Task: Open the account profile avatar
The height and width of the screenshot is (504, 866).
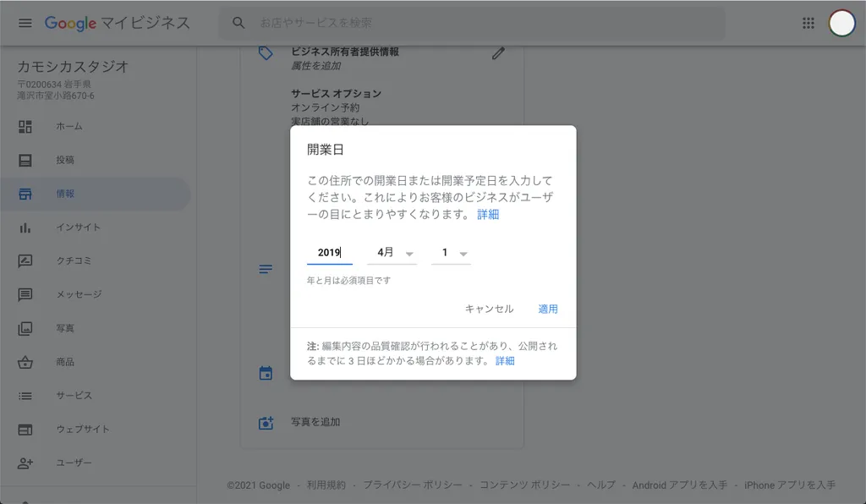Action: (x=841, y=23)
